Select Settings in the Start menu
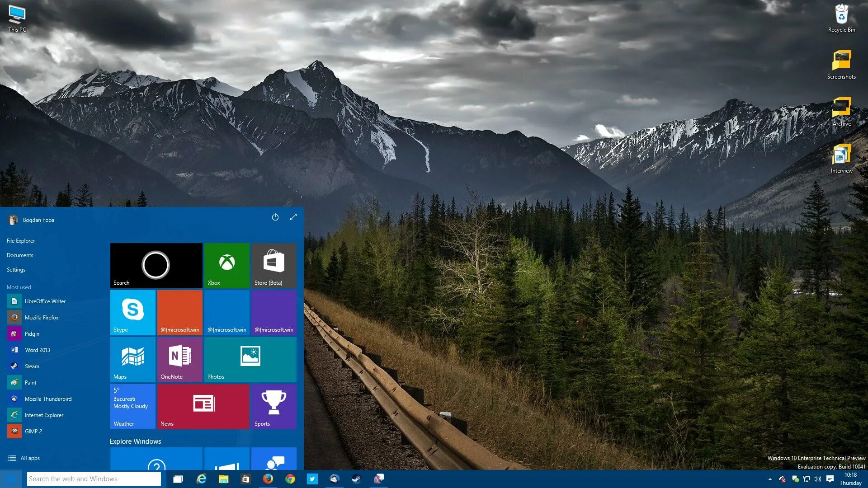The image size is (868, 488). click(x=16, y=270)
